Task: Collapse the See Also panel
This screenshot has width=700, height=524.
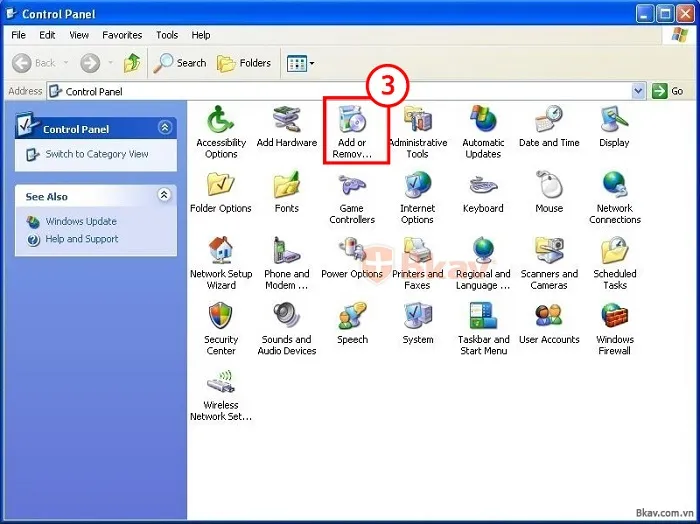Action: point(165,196)
